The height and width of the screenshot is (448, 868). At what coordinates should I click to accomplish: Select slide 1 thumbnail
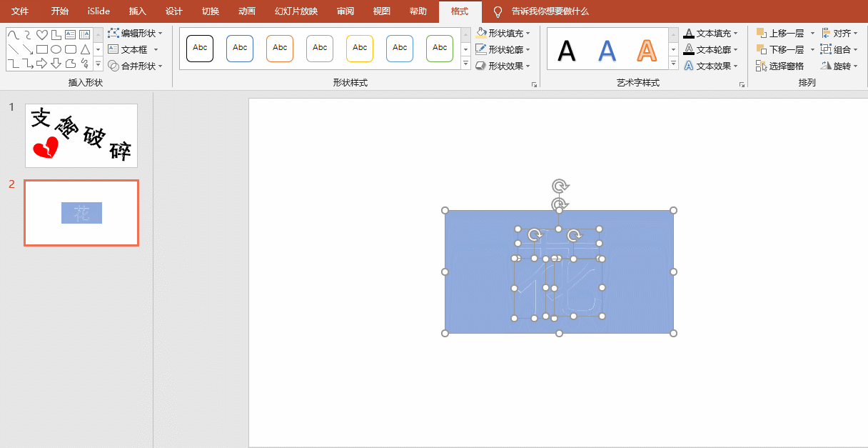[x=81, y=136]
